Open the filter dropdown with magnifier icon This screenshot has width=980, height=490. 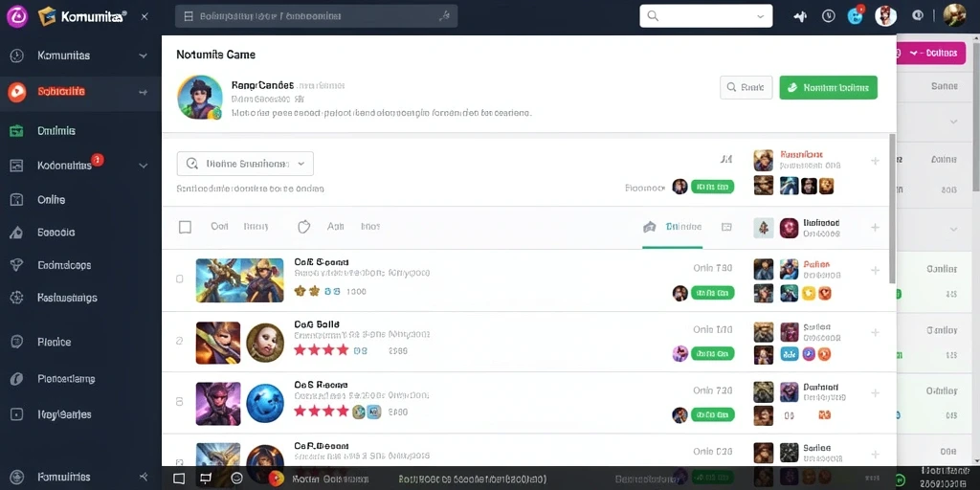point(245,164)
